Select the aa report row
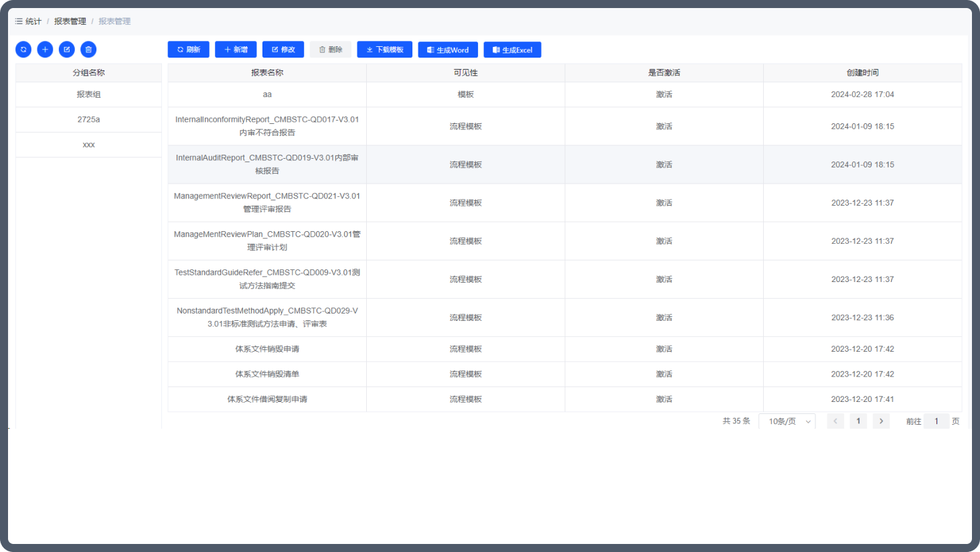This screenshot has height=552, width=980. coord(565,94)
